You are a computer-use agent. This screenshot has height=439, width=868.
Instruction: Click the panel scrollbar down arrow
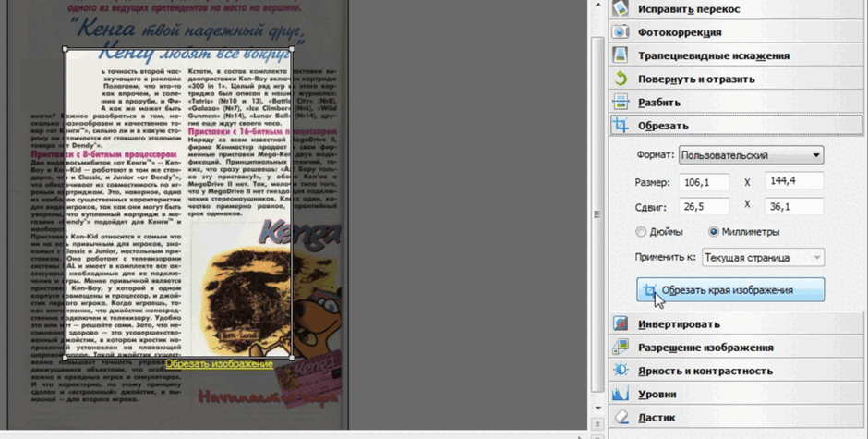tap(597, 409)
